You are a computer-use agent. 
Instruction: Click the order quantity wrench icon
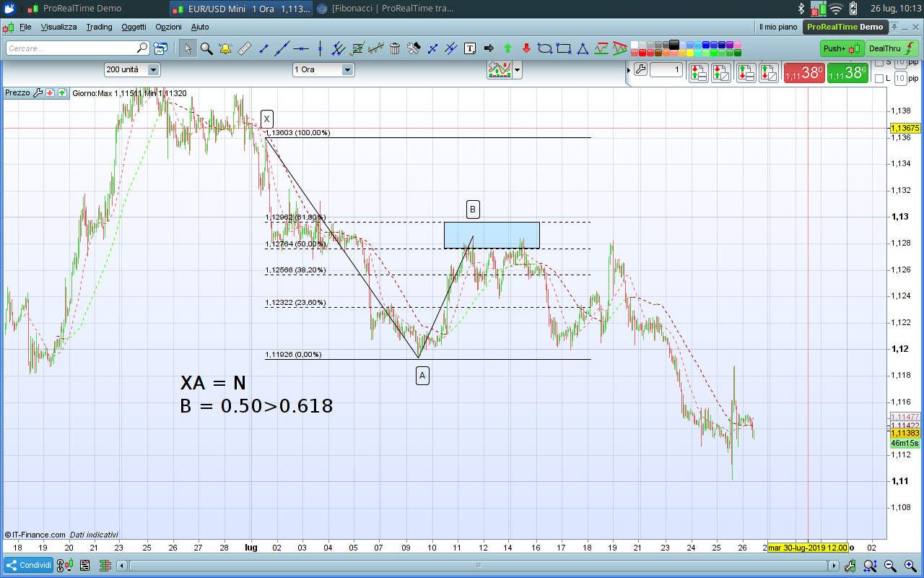point(640,70)
